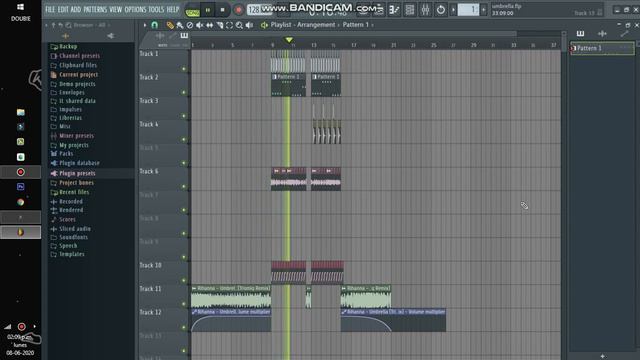Click browser first tab icon
The width and height of the screenshot is (640, 360).
tap(65, 36)
